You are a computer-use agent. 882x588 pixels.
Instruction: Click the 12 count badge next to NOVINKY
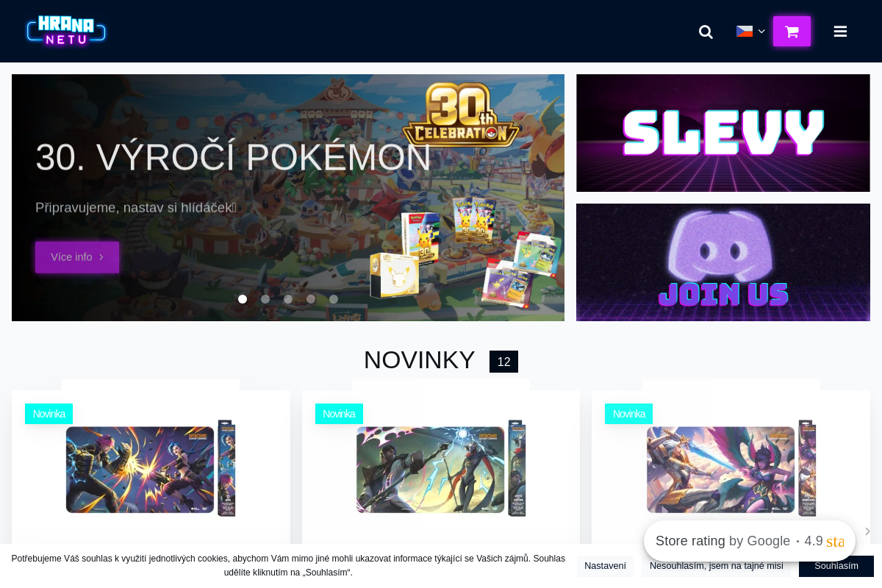503,362
